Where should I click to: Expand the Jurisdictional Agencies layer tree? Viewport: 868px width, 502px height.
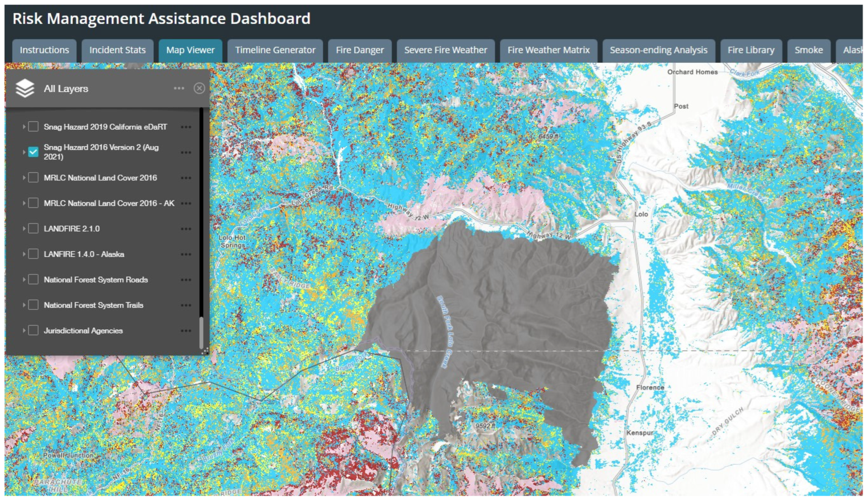(x=24, y=331)
